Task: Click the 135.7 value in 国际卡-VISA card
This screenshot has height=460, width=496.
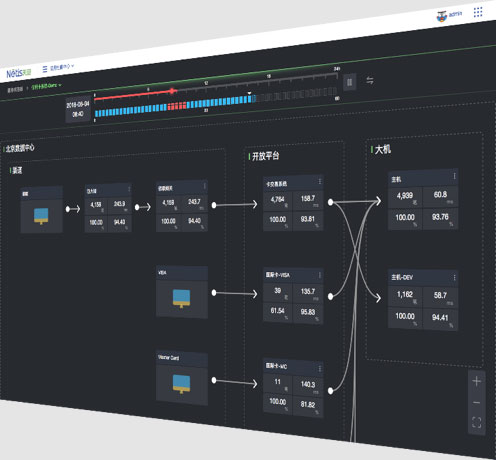Action: [x=308, y=291]
